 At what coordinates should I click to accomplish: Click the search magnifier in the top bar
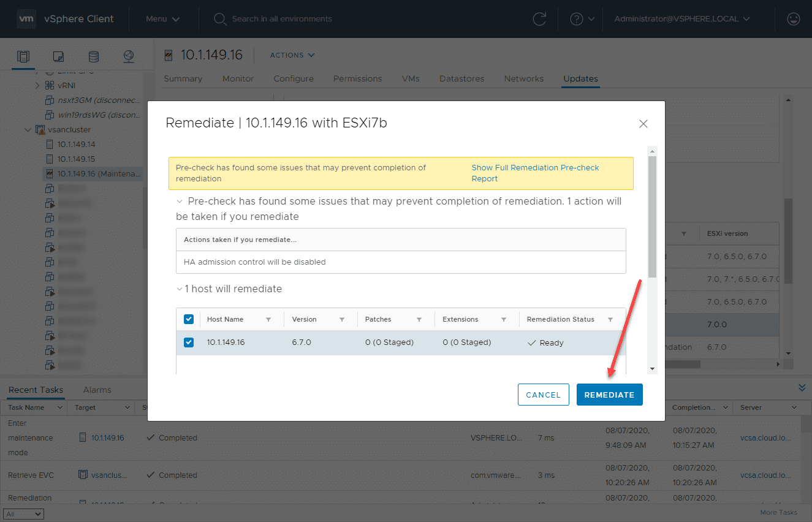pos(220,19)
